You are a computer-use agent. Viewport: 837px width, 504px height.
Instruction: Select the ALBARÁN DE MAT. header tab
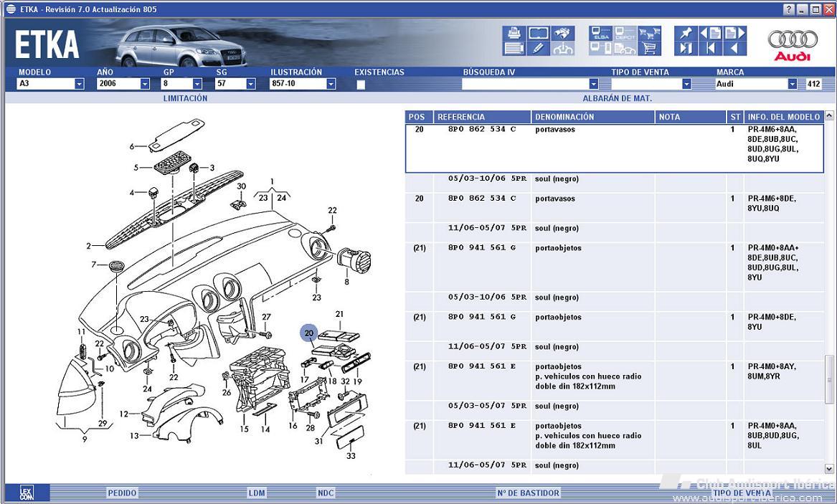click(x=617, y=98)
